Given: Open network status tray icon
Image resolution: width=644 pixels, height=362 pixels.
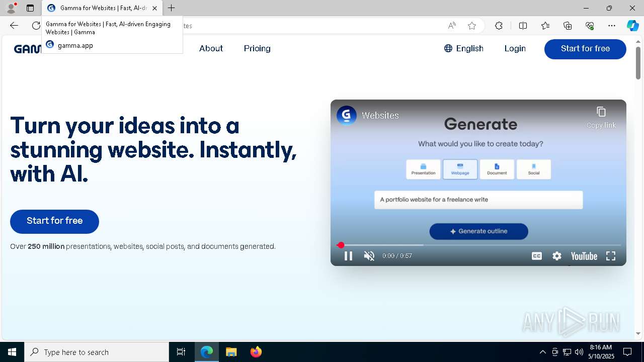Looking at the screenshot, I should tap(567, 352).
